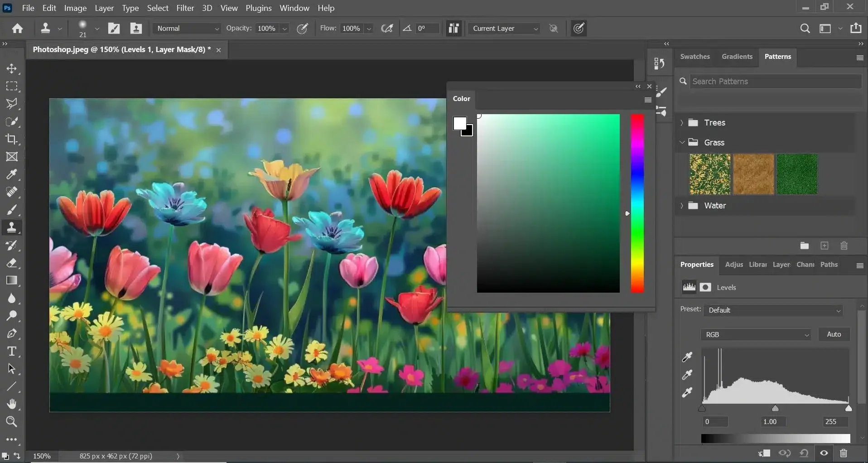Collapse the Grass patterns folder
Screen dimensions: 868x463
click(x=683, y=142)
